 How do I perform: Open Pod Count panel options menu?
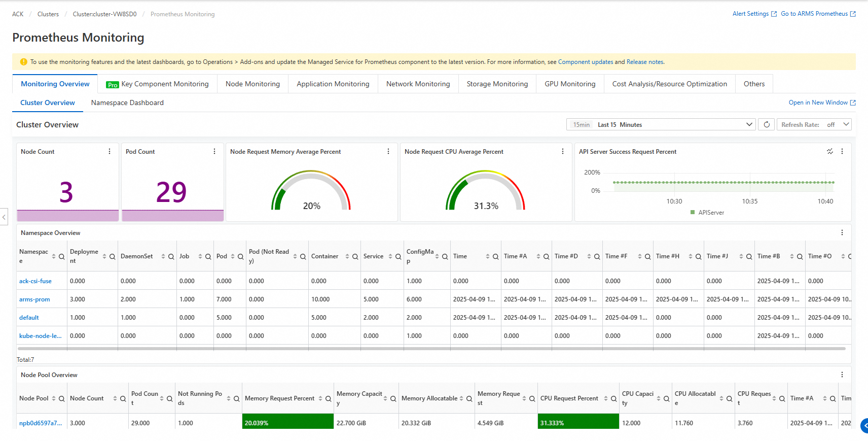click(x=214, y=152)
